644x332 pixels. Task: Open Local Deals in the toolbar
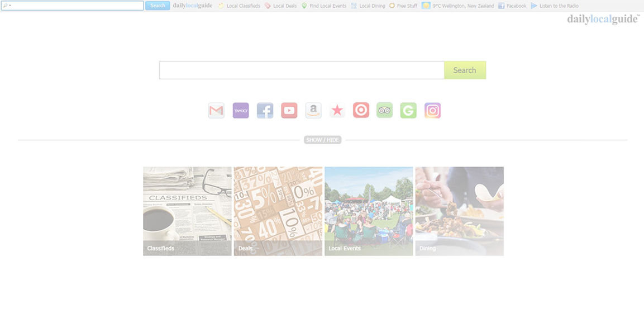pos(280,6)
